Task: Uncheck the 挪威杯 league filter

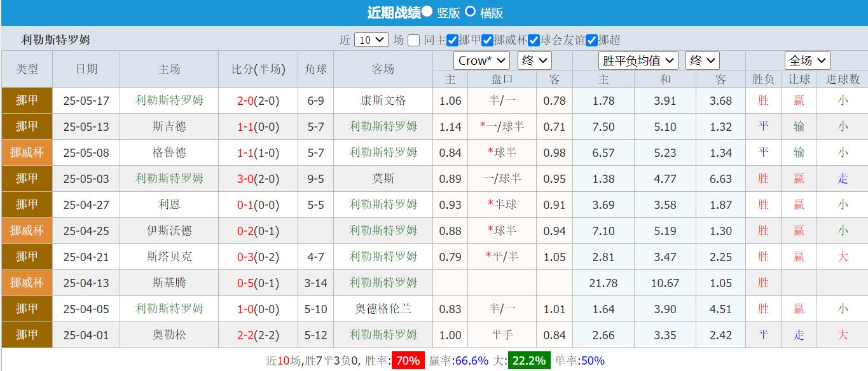Action: coord(487,39)
